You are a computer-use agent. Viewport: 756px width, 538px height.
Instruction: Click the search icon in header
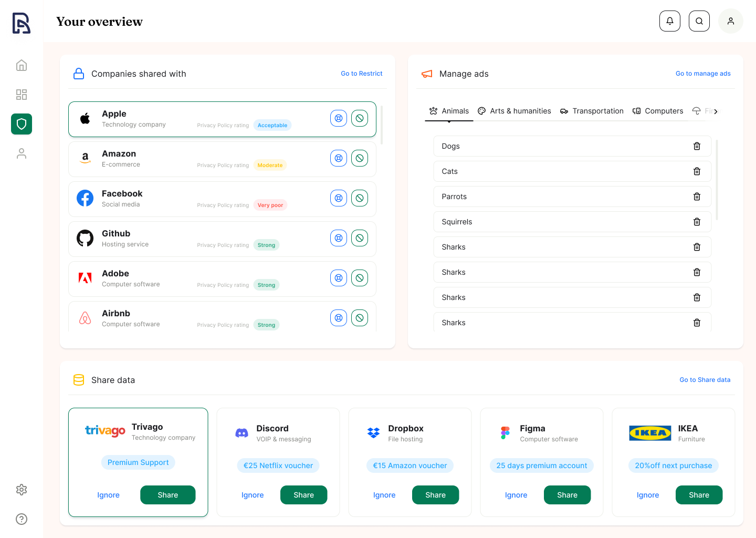[699, 21]
